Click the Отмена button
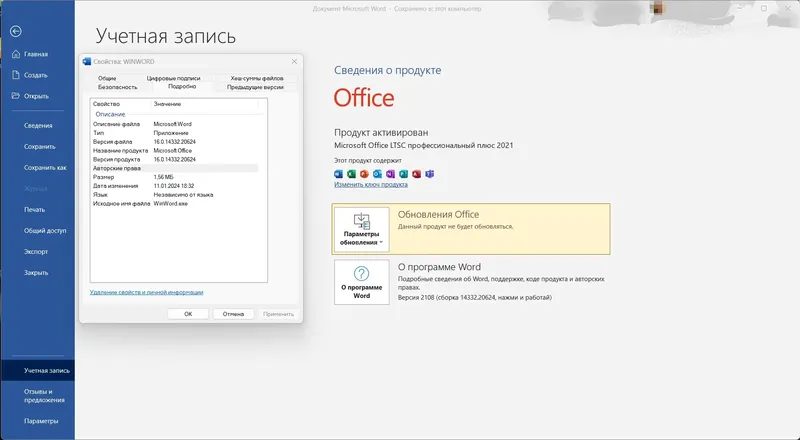Screen dimensions: 800x440 [x=233, y=314]
